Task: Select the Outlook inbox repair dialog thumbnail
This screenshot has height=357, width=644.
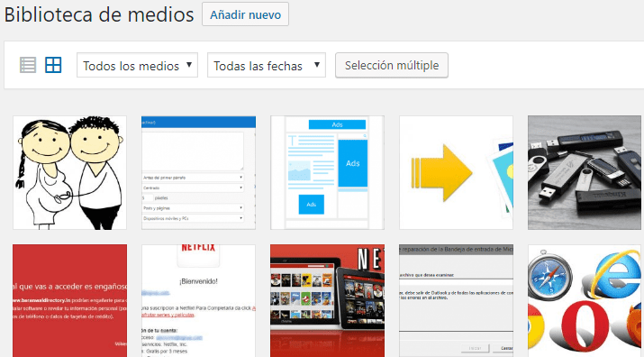Action: coord(456,300)
